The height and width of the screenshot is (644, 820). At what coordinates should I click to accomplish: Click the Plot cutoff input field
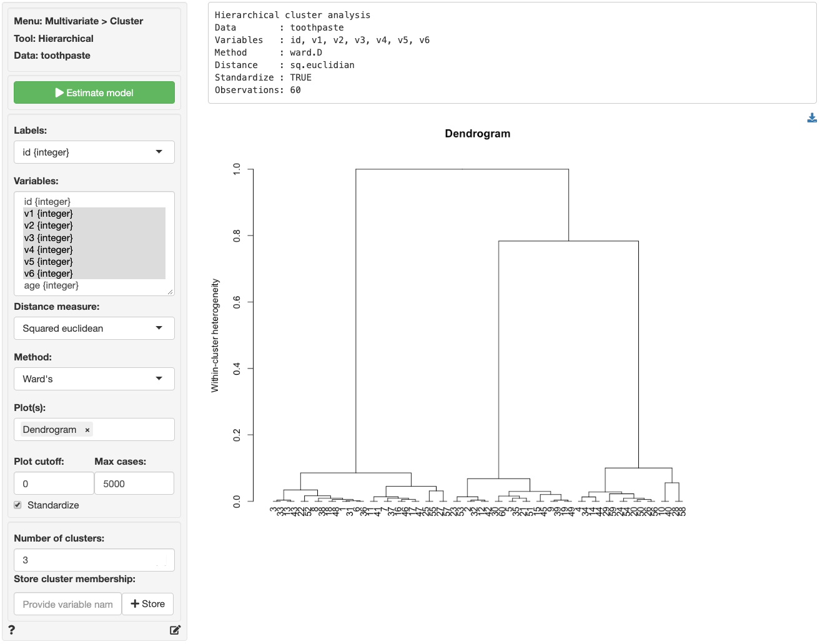[x=54, y=483]
